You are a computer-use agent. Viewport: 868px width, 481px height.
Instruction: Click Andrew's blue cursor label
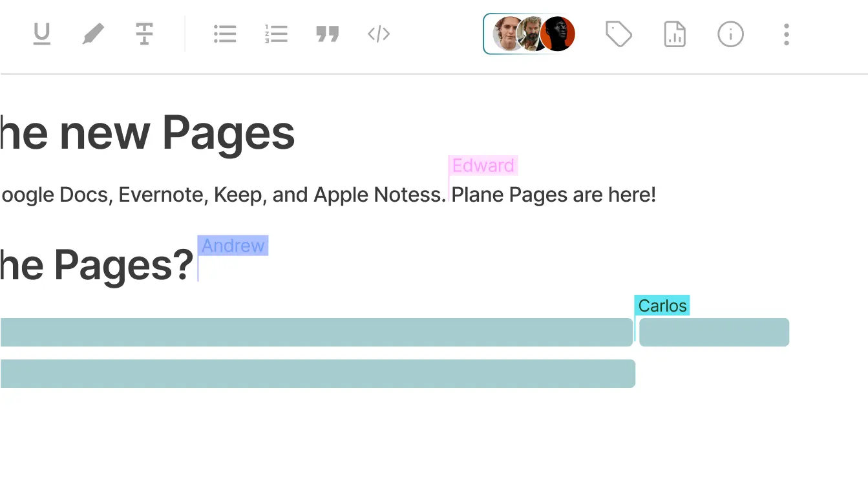(x=233, y=246)
